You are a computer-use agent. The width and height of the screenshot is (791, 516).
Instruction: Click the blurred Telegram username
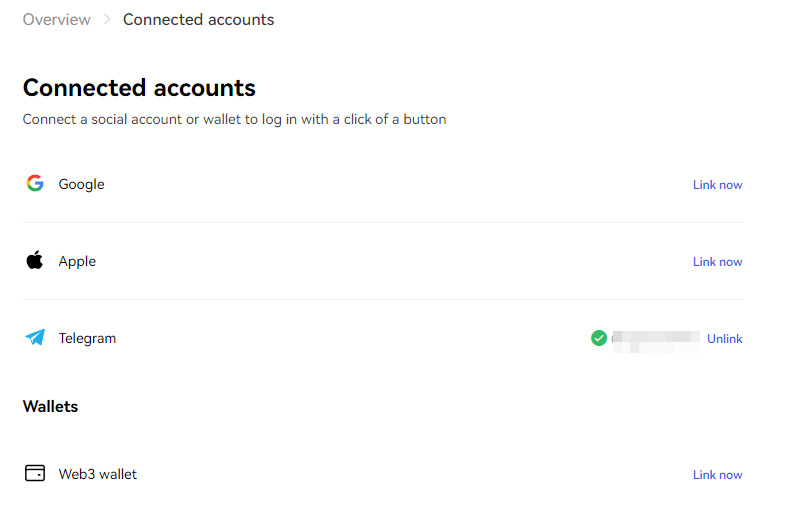656,341
